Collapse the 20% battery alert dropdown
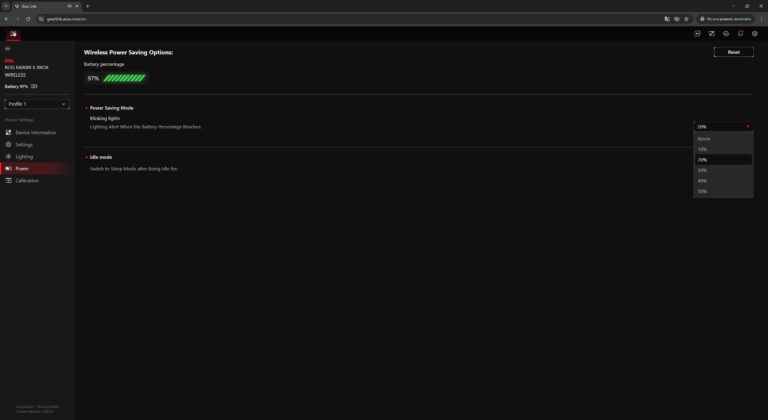The image size is (768, 420). pyautogui.click(x=723, y=126)
